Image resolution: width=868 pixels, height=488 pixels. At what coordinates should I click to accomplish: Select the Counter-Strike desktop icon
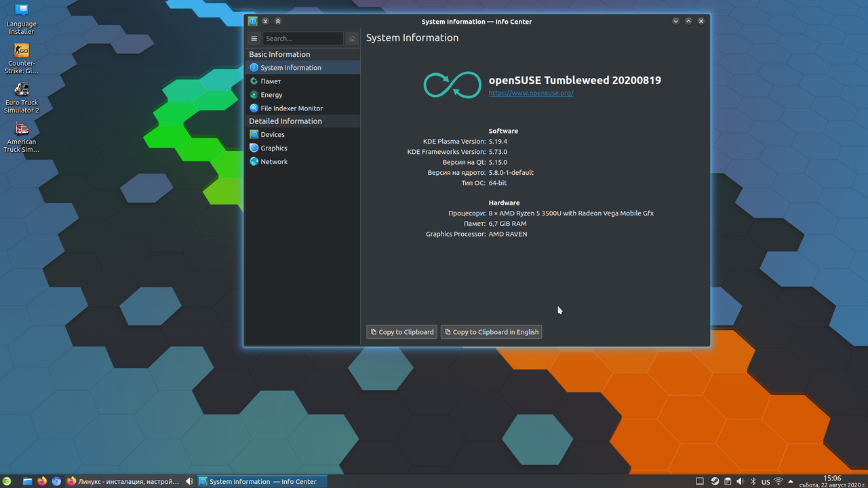[x=22, y=59]
